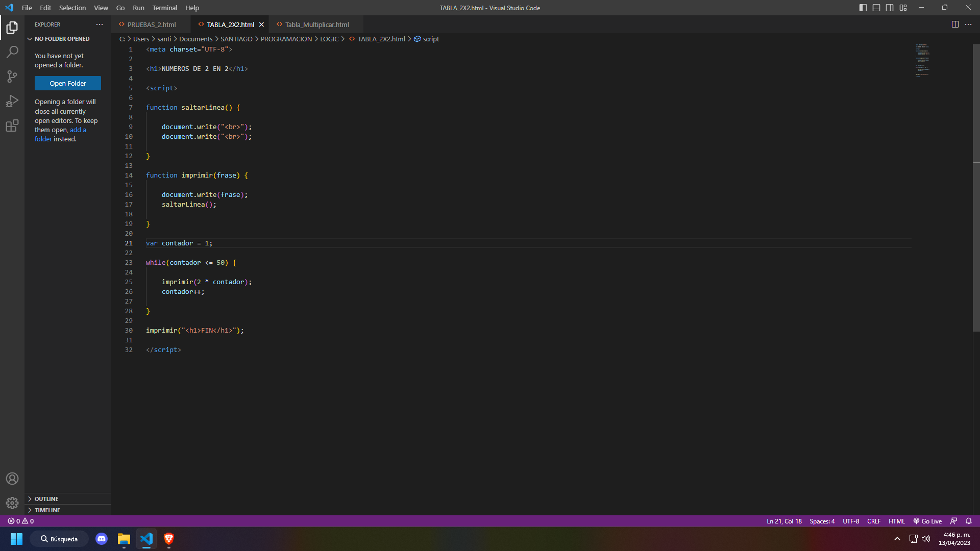
Task: Expand the TIMELINE section
Action: click(68, 510)
